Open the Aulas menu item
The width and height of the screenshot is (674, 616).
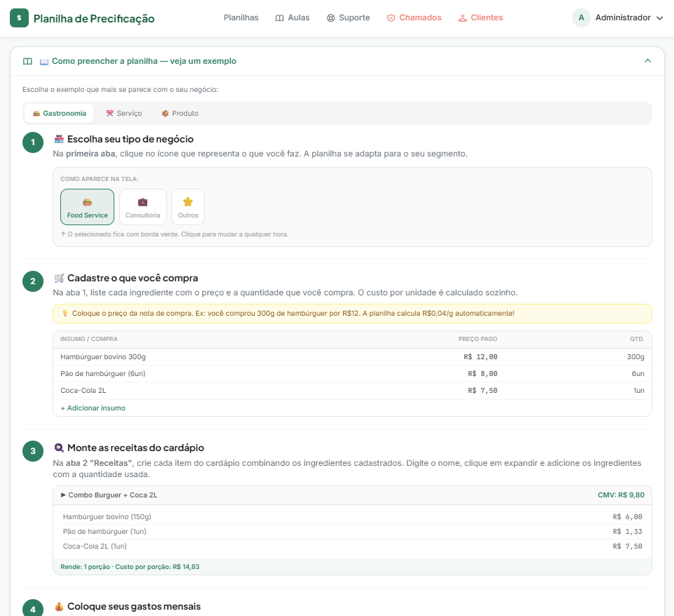click(x=292, y=18)
